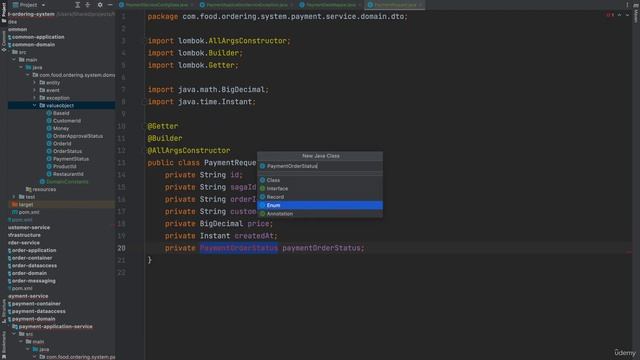This screenshot has width=640, height=360.
Task: Open BaseId class in tree
Action: point(61,113)
